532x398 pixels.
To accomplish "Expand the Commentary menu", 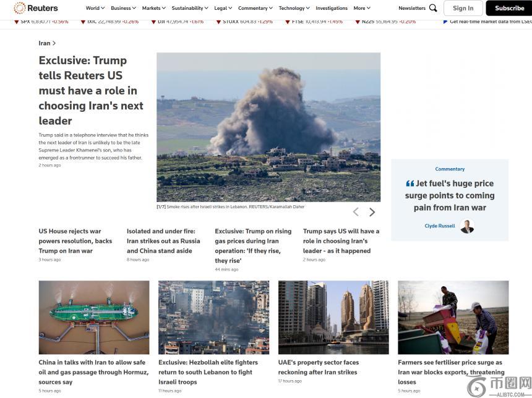I will coord(255,8).
